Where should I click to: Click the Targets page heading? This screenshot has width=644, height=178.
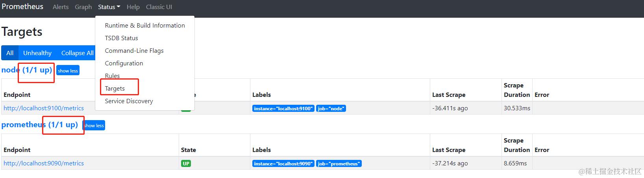pyautogui.click(x=22, y=32)
